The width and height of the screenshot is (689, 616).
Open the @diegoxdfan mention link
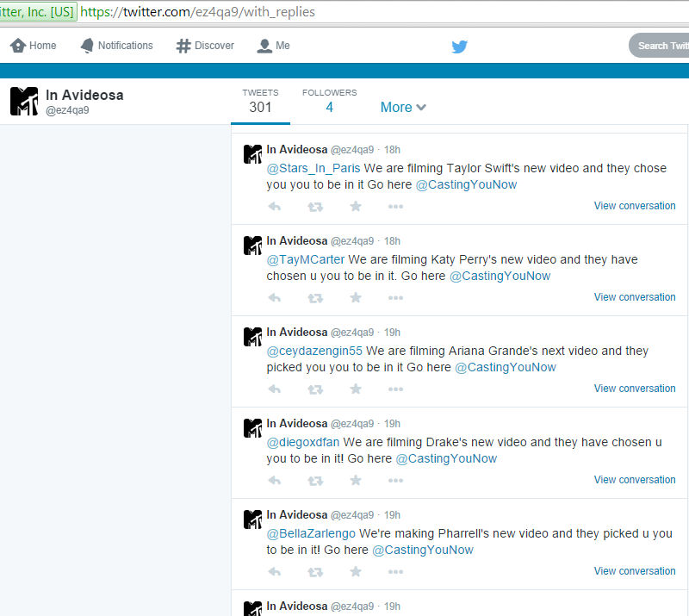[x=303, y=442]
